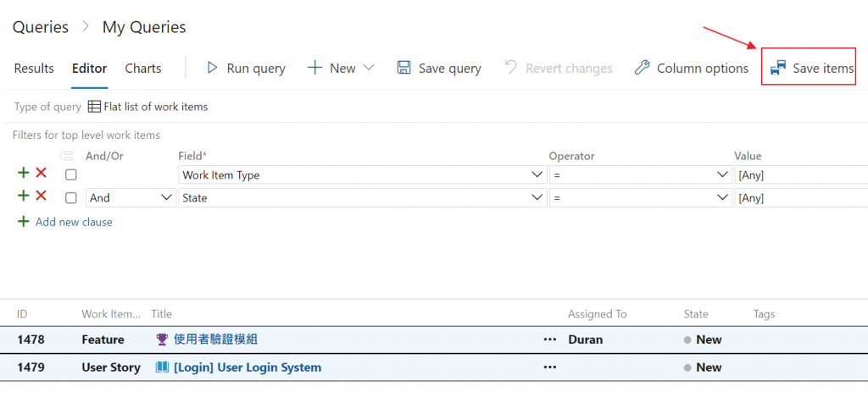This screenshot has width=868, height=398.
Task: Click the Save items icon
Action: (x=777, y=68)
